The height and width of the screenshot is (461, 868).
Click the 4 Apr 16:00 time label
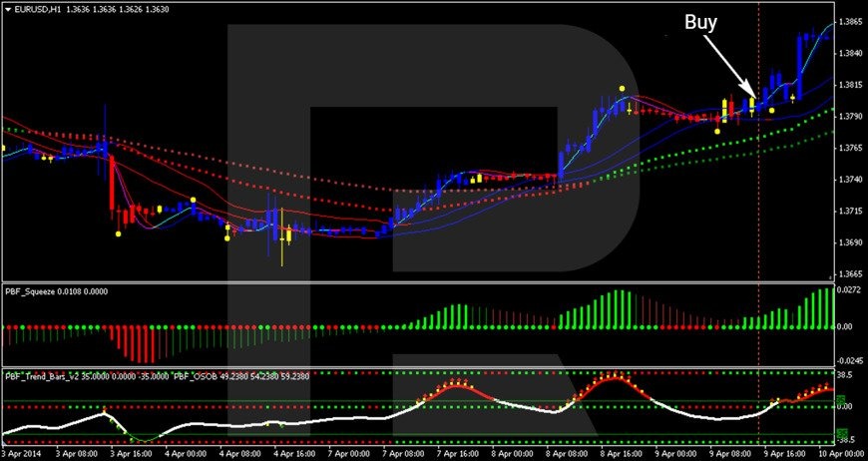296,453
